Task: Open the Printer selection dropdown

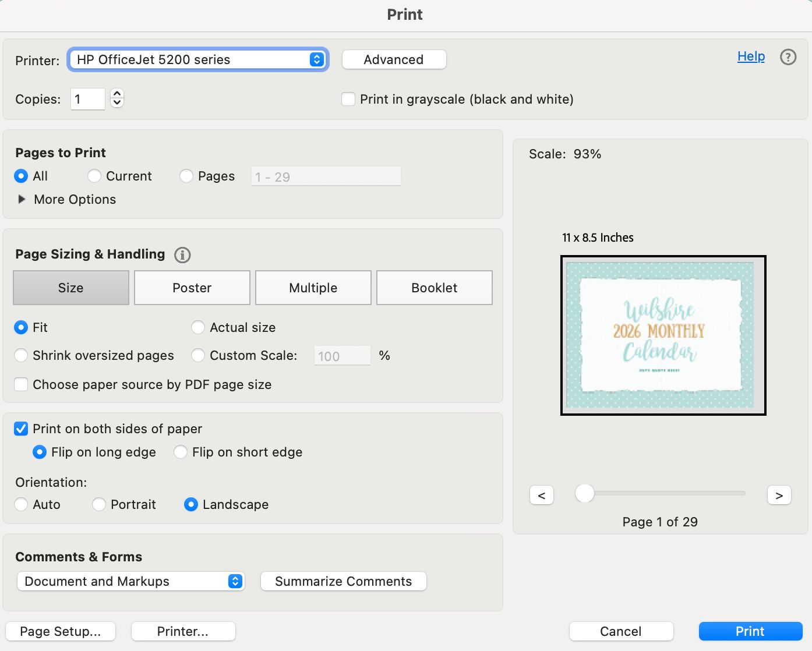Action: point(198,59)
